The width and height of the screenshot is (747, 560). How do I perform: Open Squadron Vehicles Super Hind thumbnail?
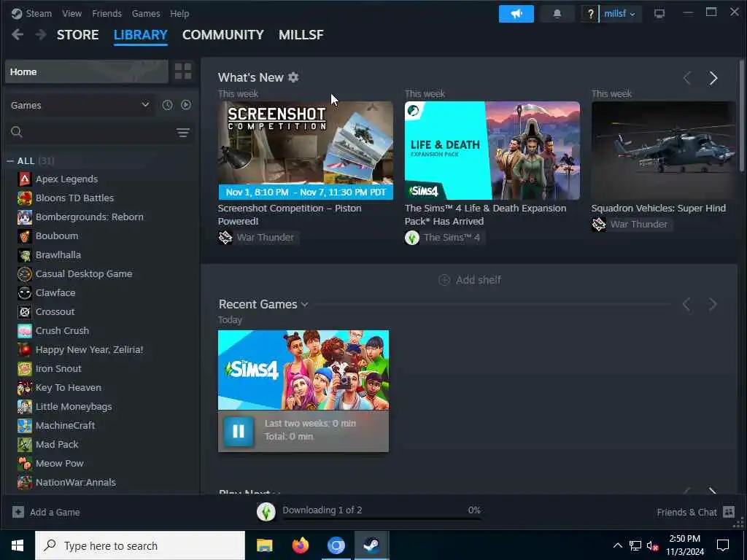click(x=664, y=150)
